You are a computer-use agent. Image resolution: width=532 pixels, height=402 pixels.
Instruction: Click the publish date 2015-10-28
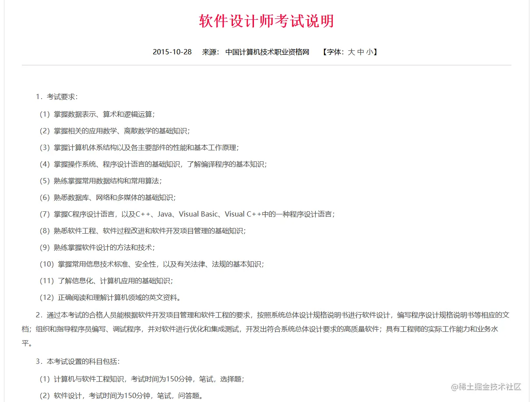click(172, 52)
